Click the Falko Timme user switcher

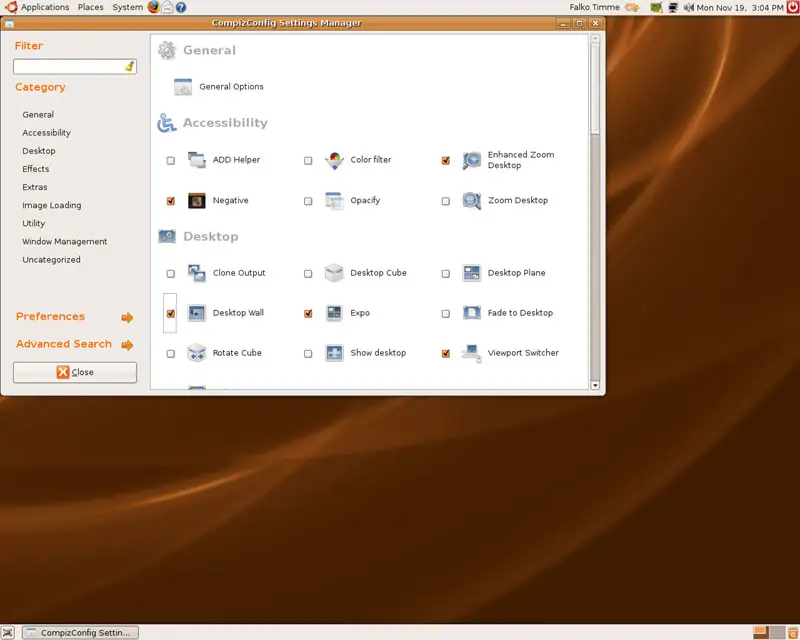(594, 7)
